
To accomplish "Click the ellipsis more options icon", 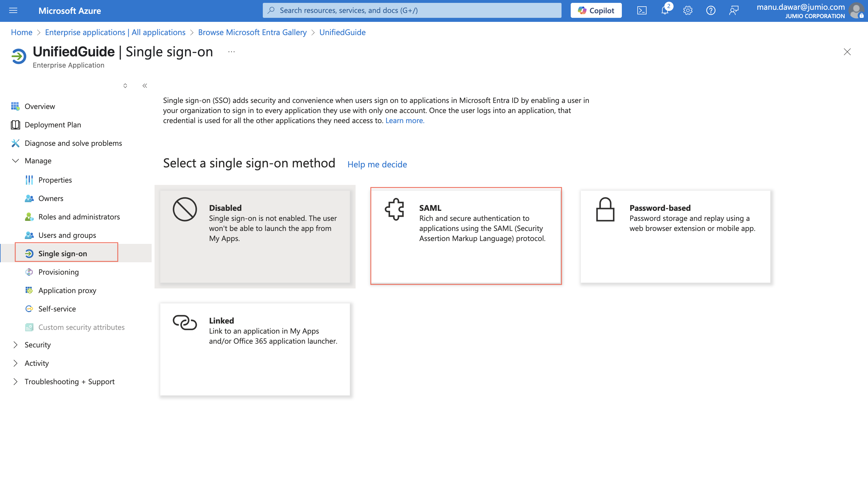I will coord(231,51).
